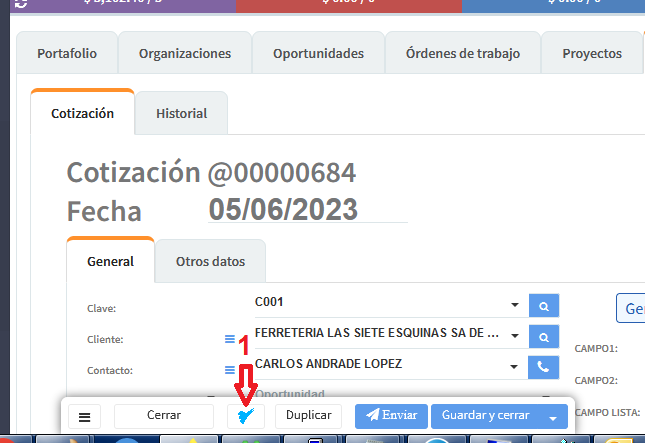Click the Clave field showing C001

click(x=381, y=302)
